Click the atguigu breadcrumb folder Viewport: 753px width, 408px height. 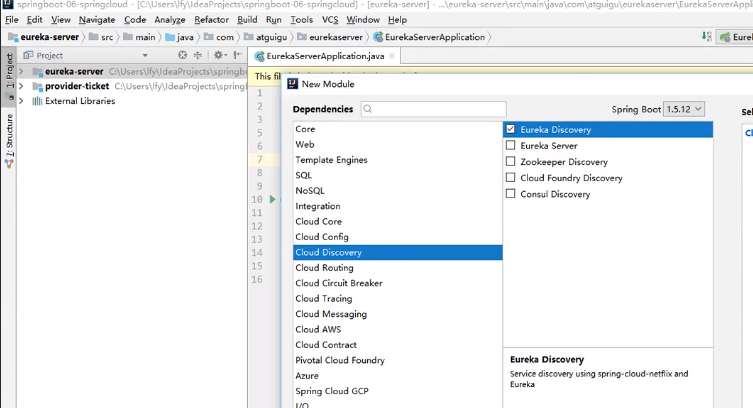(266, 37)
